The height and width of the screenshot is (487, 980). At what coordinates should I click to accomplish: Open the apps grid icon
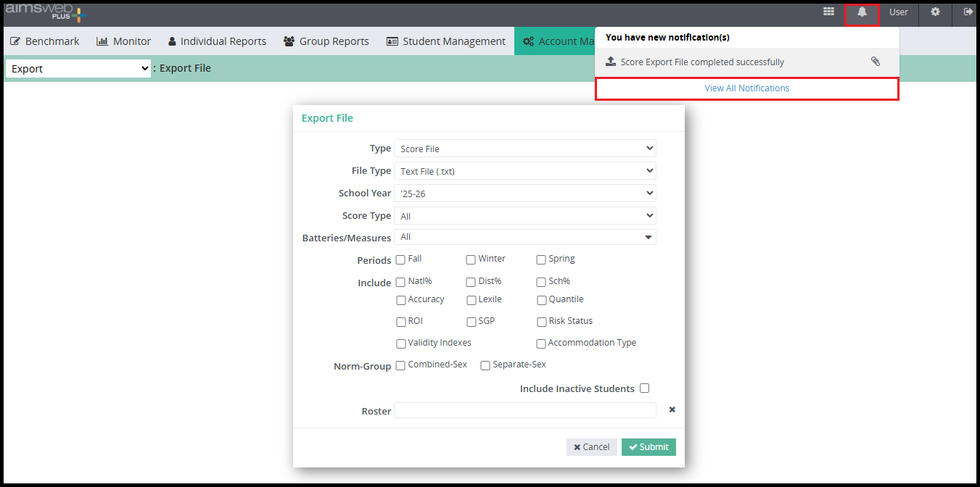coord(828,12)
